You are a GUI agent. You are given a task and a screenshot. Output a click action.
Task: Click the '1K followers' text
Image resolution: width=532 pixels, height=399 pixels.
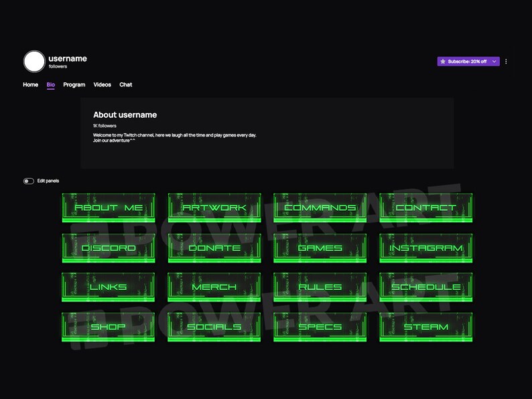[105, 126]
